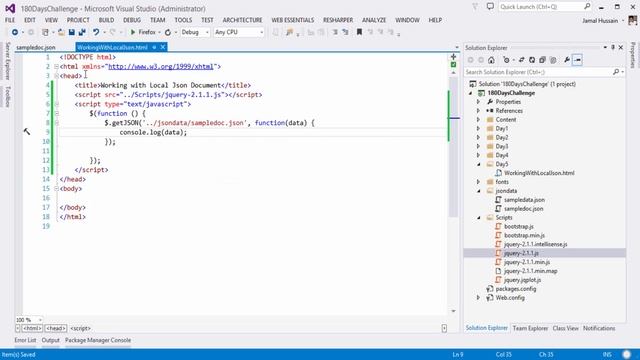
Task: Click Sync with Active Document icon
Action: (521, 60)
